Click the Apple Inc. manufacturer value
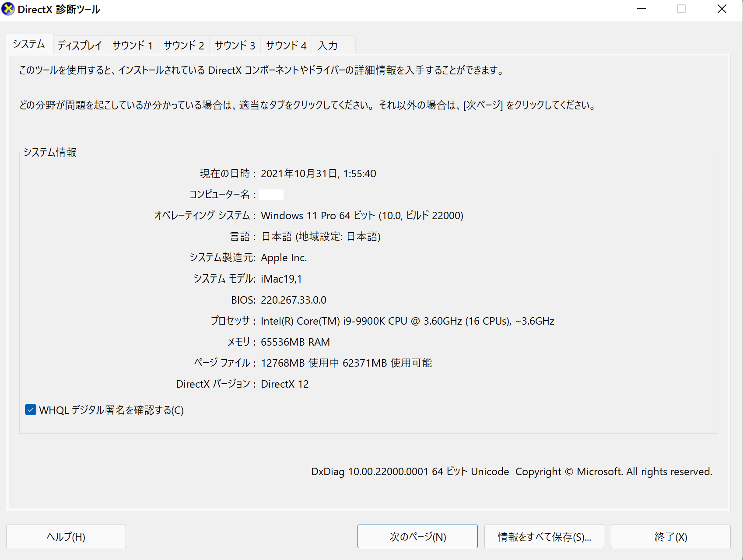 [x=284, y=258]
